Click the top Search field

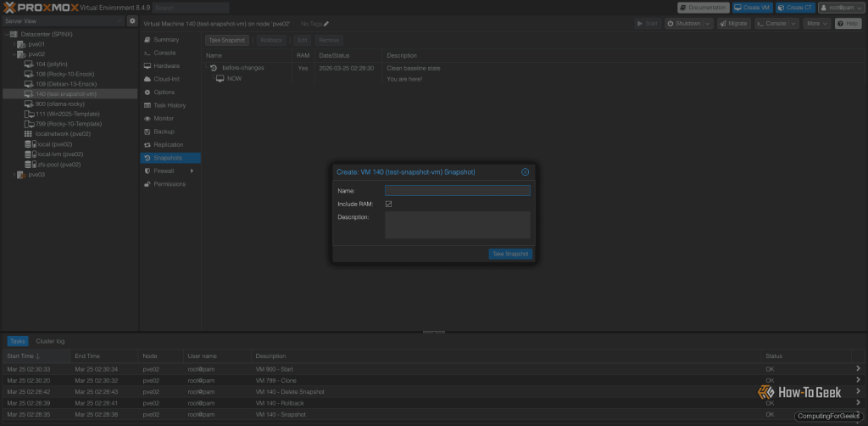click(x=191, y=8)
